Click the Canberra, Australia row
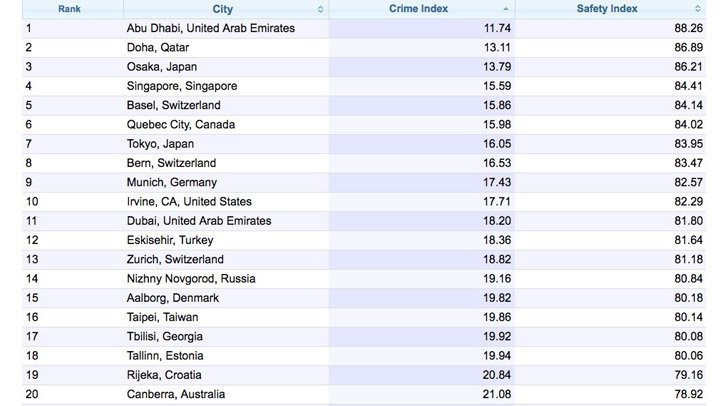 364,394
